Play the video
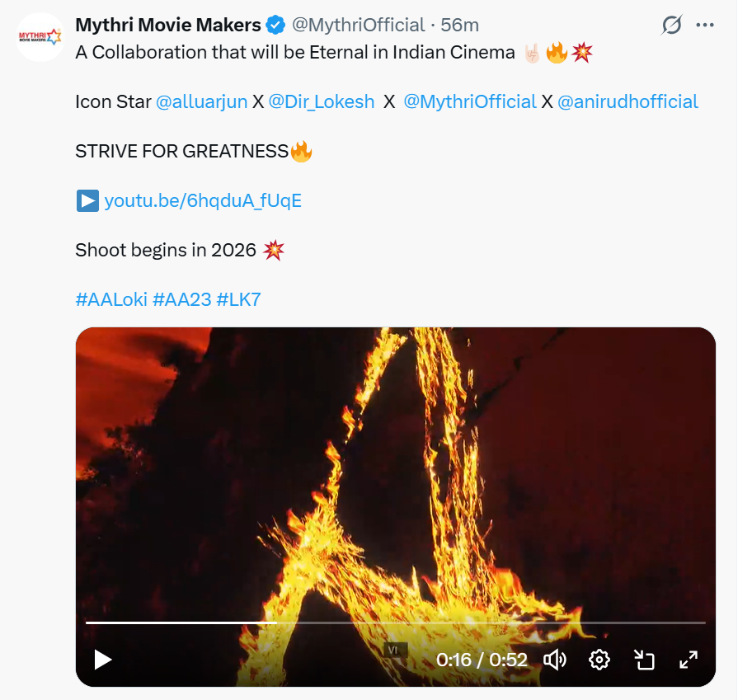752x700 pixels. (102, 660)
